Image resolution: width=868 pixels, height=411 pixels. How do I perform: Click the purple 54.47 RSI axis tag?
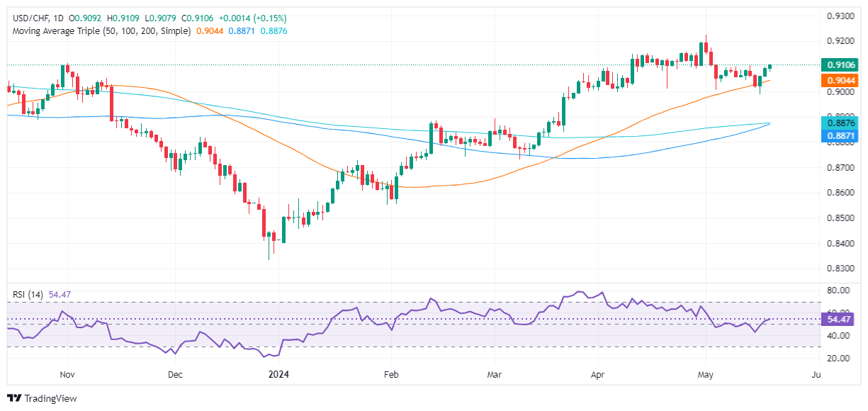click(x=840, y=320)
